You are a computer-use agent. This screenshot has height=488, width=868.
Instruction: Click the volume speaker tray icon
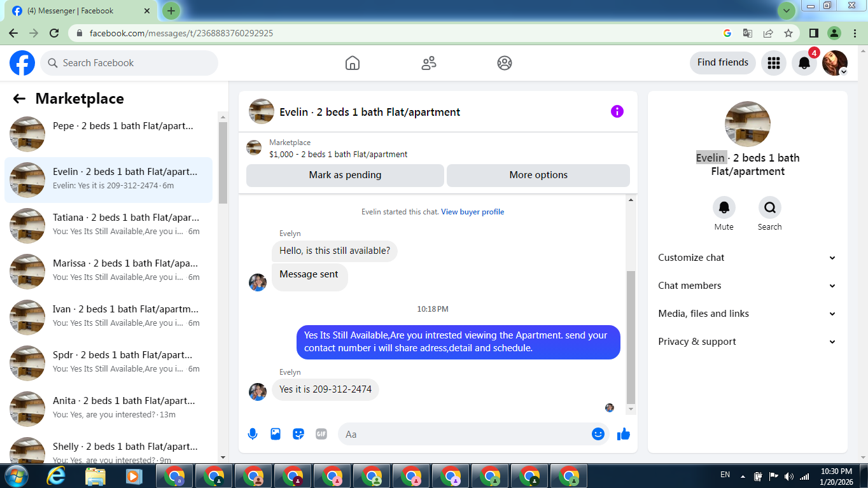point(789,476)
